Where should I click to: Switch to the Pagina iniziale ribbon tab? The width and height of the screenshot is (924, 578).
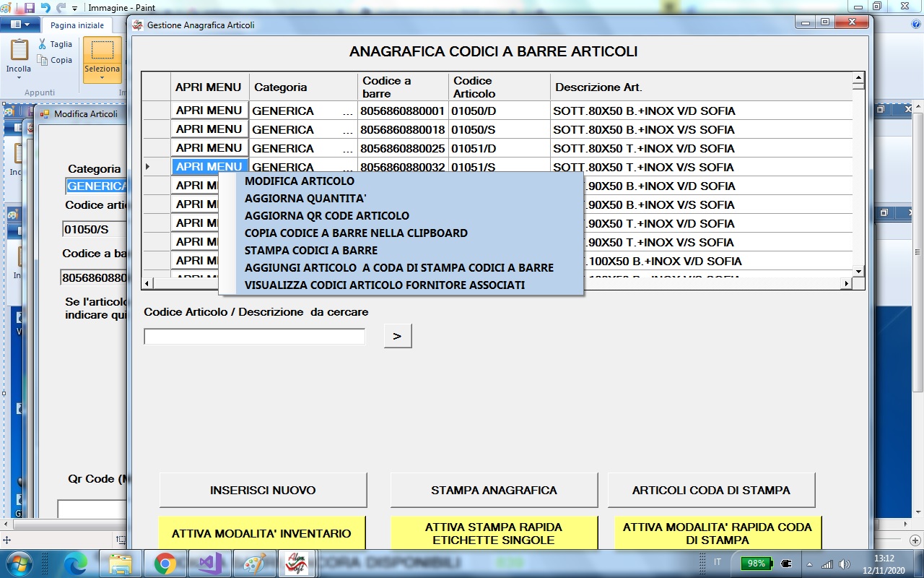click(x=77, y=25)
